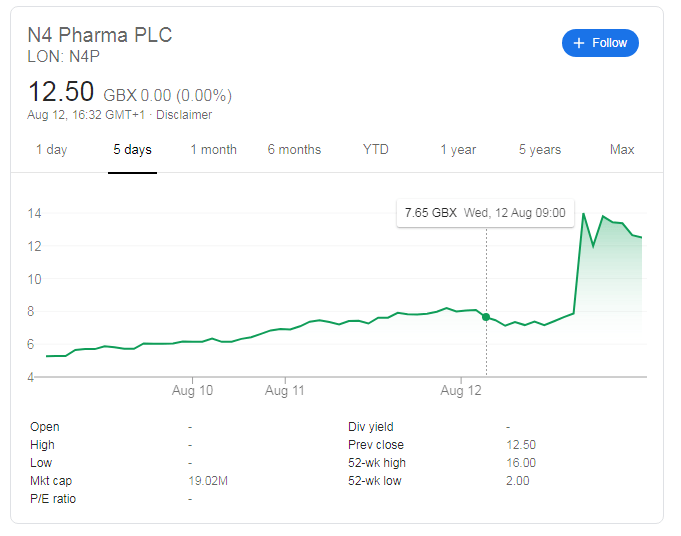Click the Mkt cap value 19.02M

[x=209, y=481]
